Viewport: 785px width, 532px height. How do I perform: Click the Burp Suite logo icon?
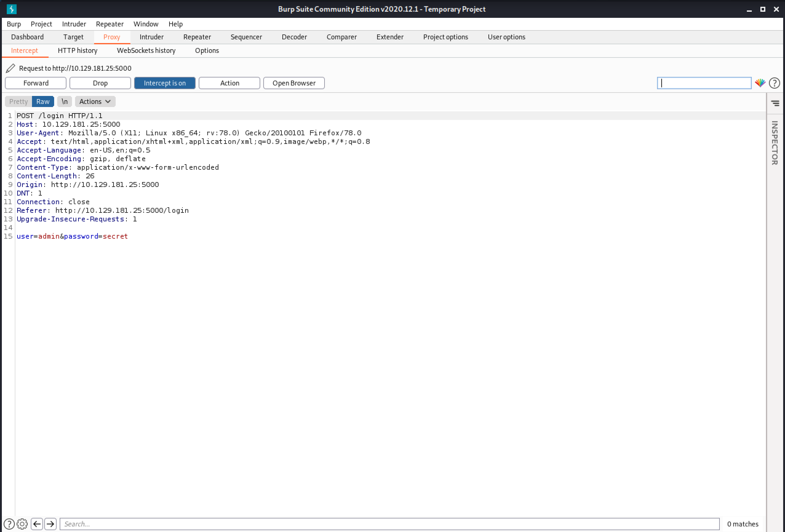click(11, 9)
